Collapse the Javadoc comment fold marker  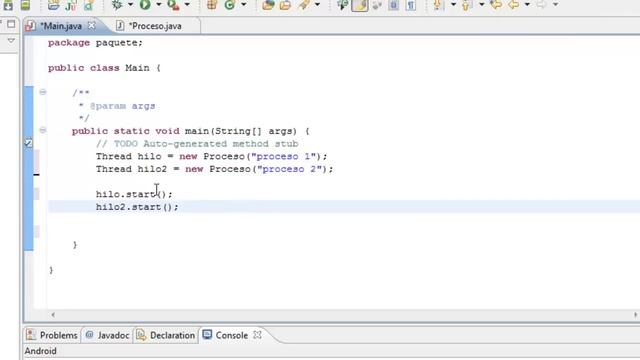pos(42,92)
